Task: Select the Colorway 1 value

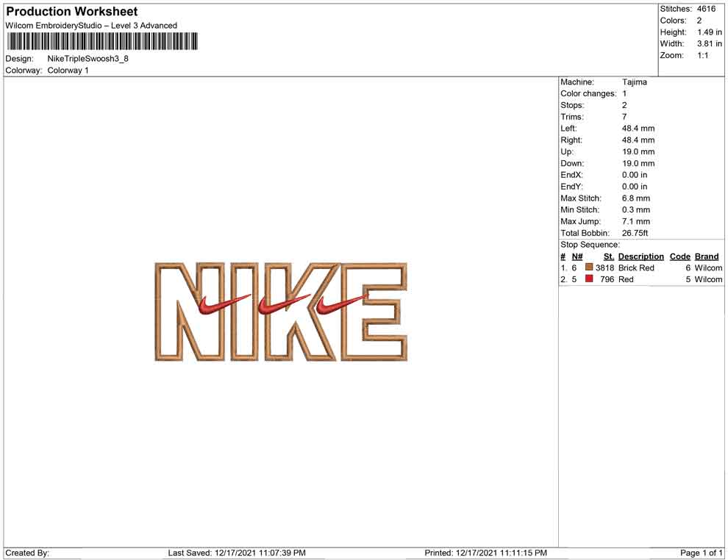Action: (x=68, y=70)
